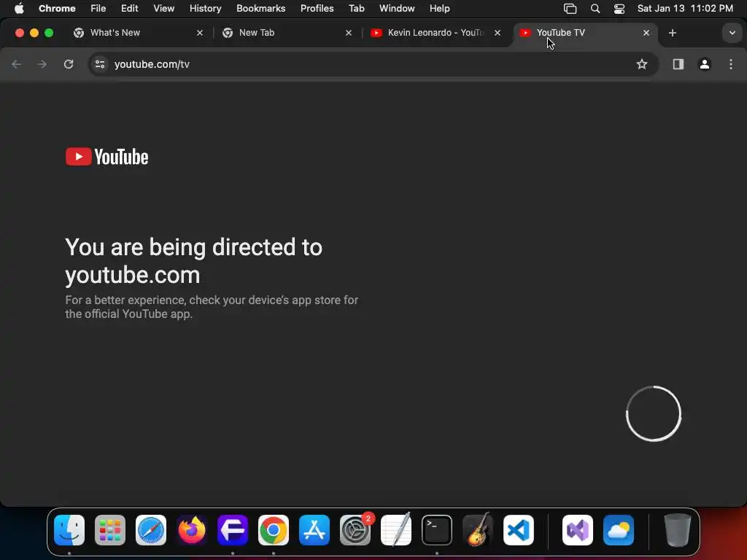Open the Chrome app menu
Image resolution: width=747 pixels, height=560 pixels.
tap(57, 8)
